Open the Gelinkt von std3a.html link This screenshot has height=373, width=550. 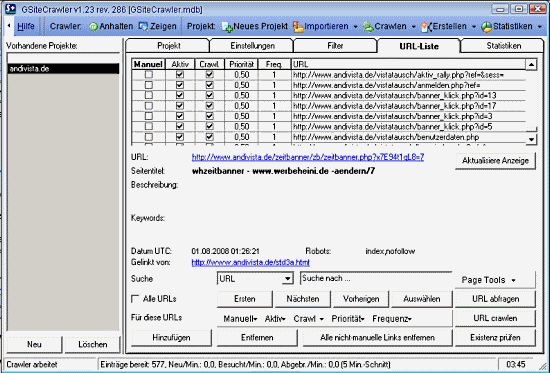(250, 262)
